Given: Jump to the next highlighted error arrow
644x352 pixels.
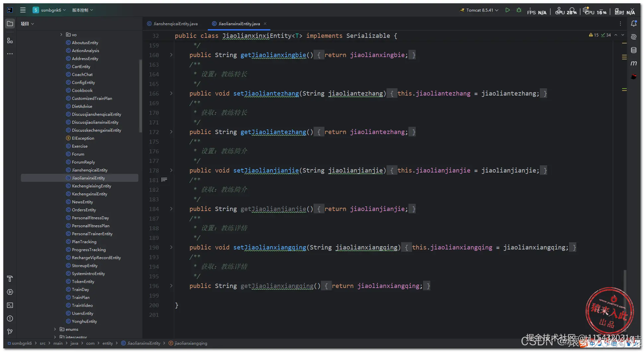Looking at the screenshot, I should pyautogui.click(x=623, y=35).
